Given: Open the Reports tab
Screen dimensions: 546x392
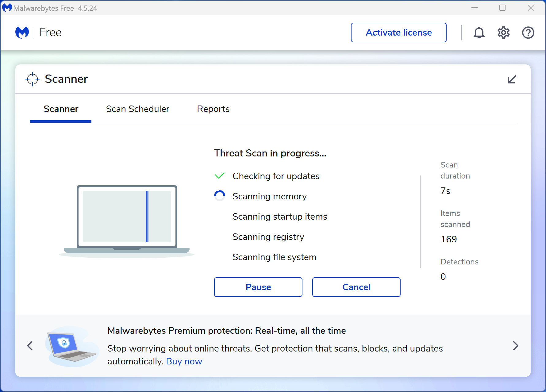Looking at the screenshot, I should (x=213, y=109).
